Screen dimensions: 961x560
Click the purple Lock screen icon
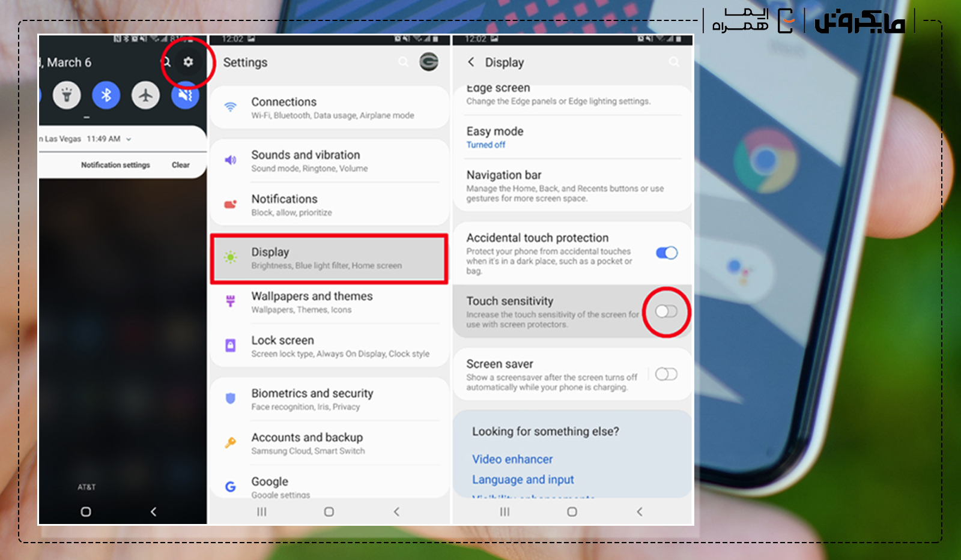[x=230, y=346]
